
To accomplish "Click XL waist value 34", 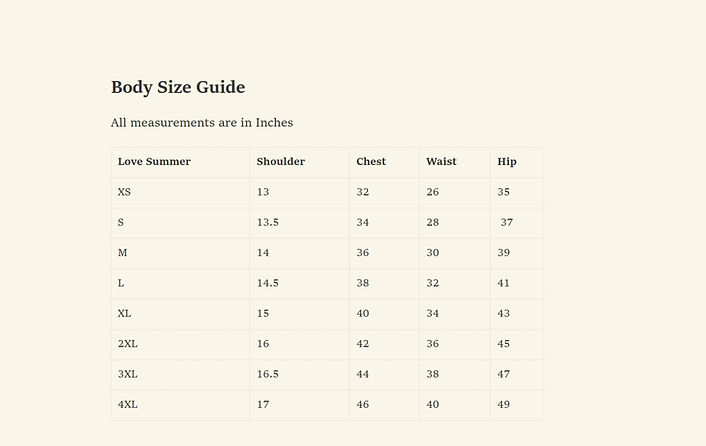I will click(x=433, y=313).
